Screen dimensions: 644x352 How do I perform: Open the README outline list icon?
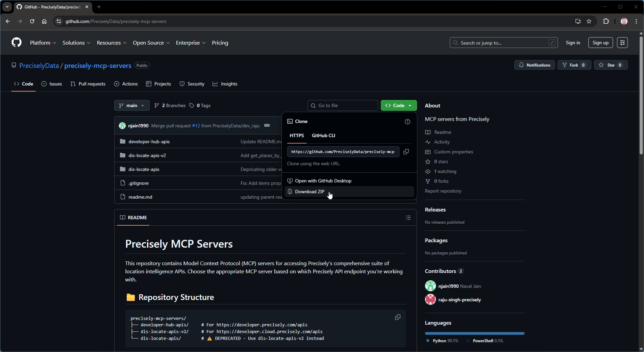[x=408, y=218]
